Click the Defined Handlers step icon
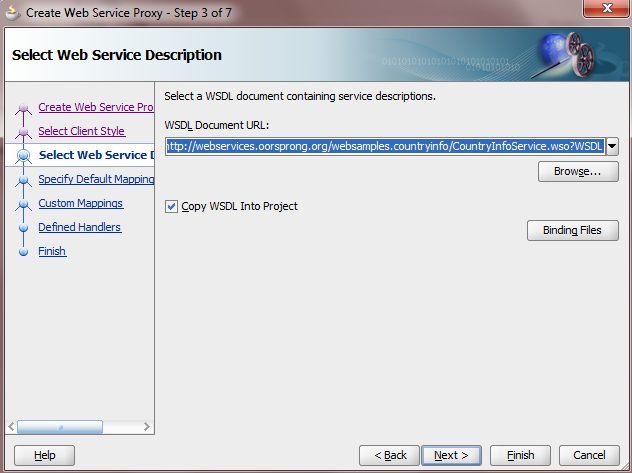Viewport: 632px width, 473px height. [25, 228]
